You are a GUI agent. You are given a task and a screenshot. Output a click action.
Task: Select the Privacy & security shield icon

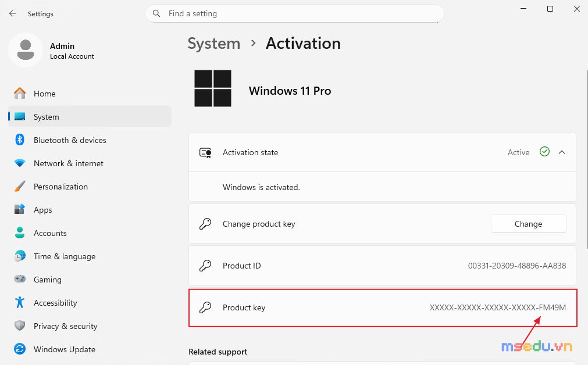[x=20, y=325]
